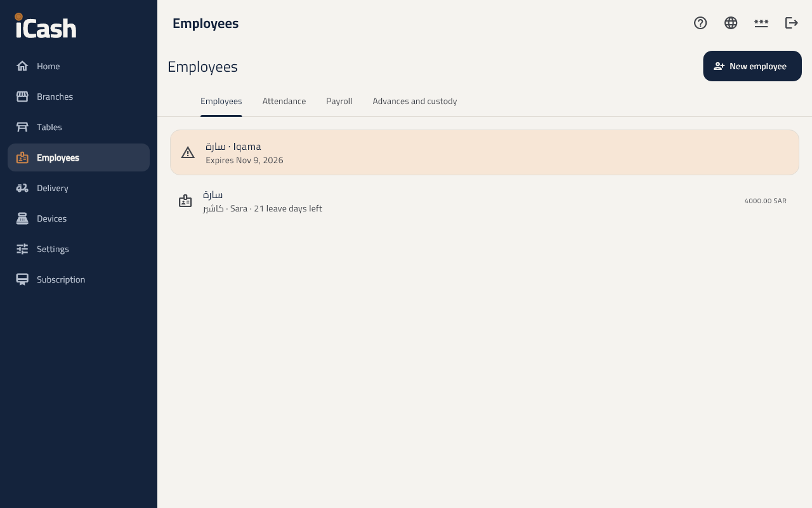Open the Sara employee row with 21 leave days

[x=485, y=201]
